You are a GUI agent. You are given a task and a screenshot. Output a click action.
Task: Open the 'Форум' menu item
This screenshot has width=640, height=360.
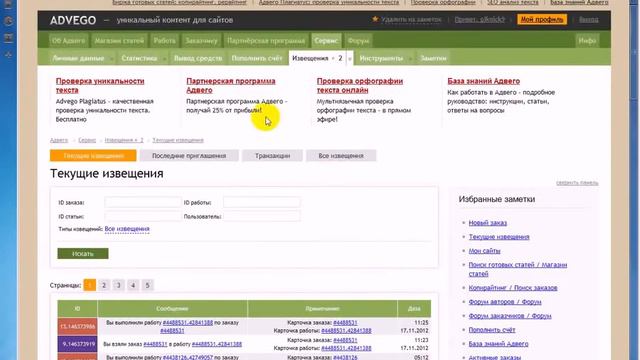[358, 41]
